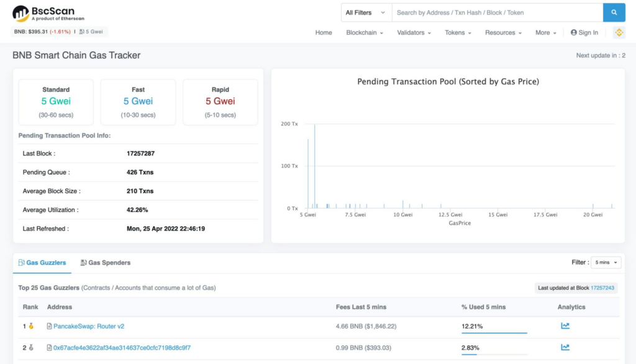636x364 pixels.
Task: Expand the 5 mins filter dropdown
Action: tap(606, 263)
